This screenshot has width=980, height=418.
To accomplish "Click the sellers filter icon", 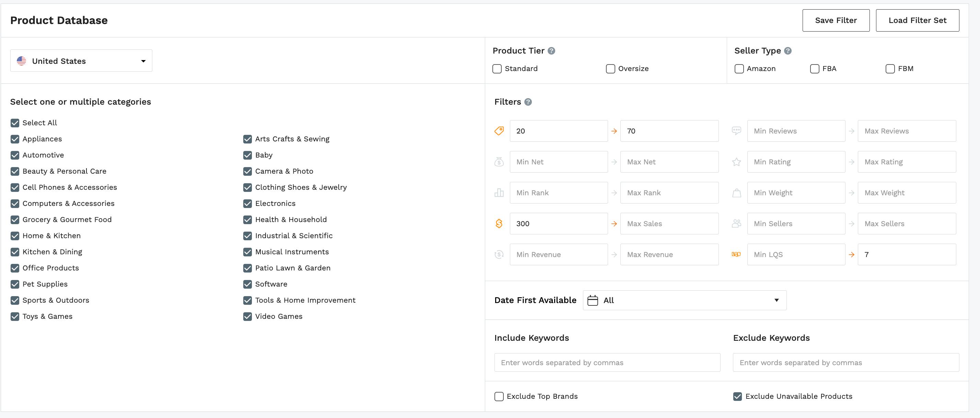I will coord(737,224).
